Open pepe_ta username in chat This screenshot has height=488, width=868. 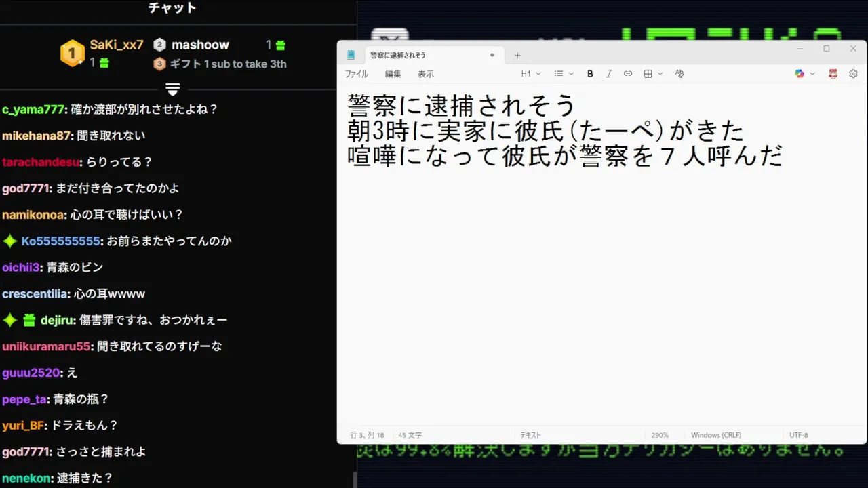[x=24, y=399]
